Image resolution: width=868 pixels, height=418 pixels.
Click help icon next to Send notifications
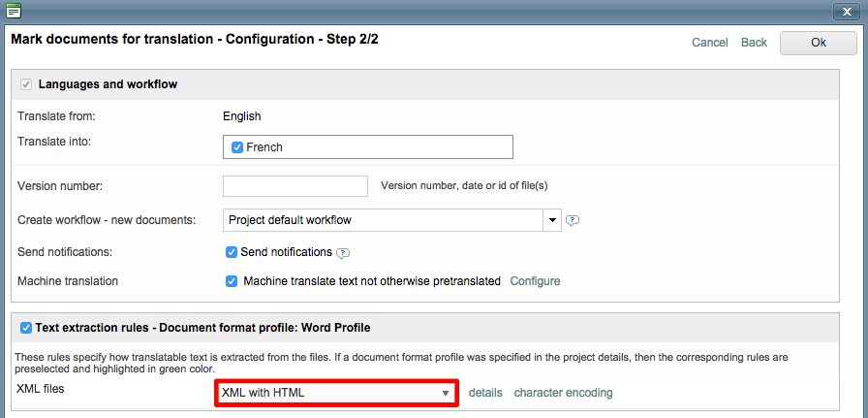coord(342,253)
